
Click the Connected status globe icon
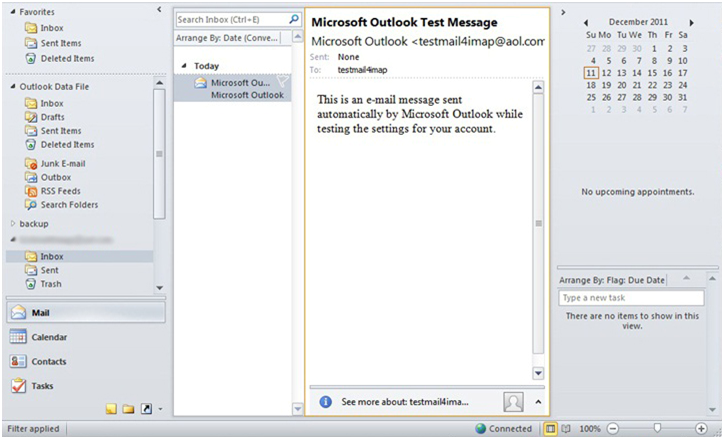coord(481,429)
